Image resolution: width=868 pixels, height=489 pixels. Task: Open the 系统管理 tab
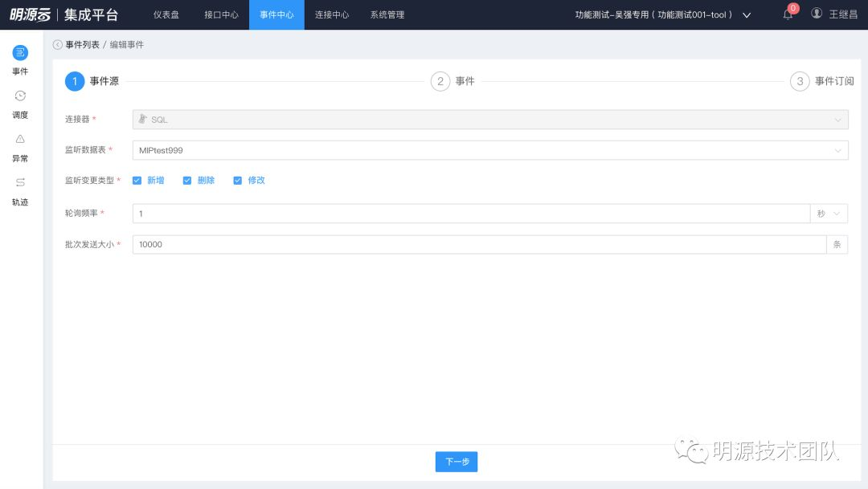coord(387,15)
